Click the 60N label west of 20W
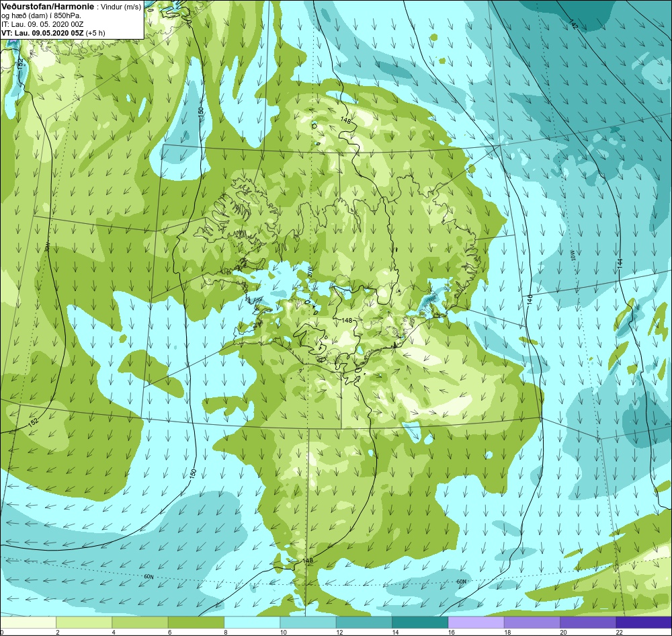The width and height of the screenshot is (672, 636). point(149,577)
